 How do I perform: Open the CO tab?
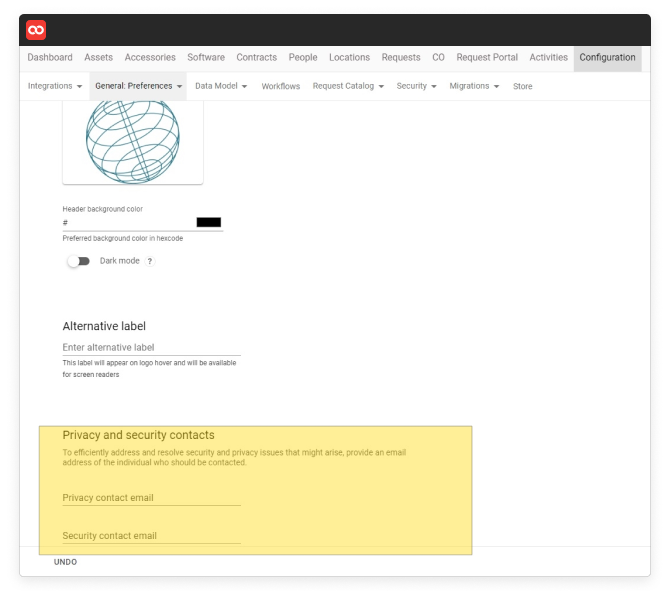point(438,57)
